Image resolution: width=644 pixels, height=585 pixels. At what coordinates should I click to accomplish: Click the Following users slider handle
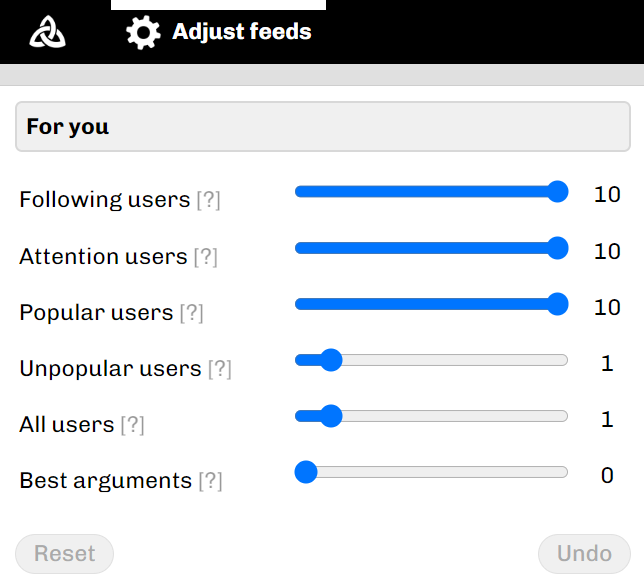pyautogui.click(x=558, y=192)
